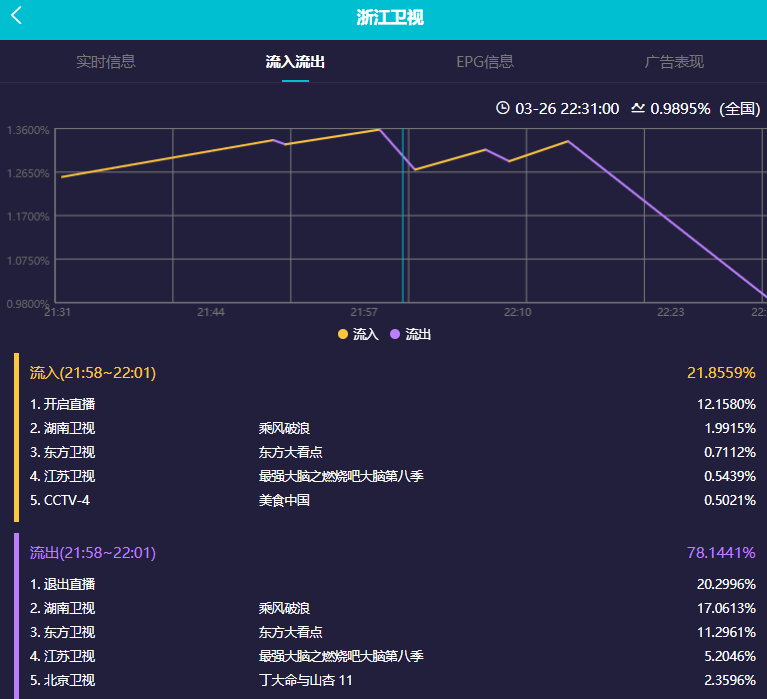Image resolution: width=767 pixels, height=699 pixels.
Task: Click the outflow value 17.0613%
Action: coord(726,608)
